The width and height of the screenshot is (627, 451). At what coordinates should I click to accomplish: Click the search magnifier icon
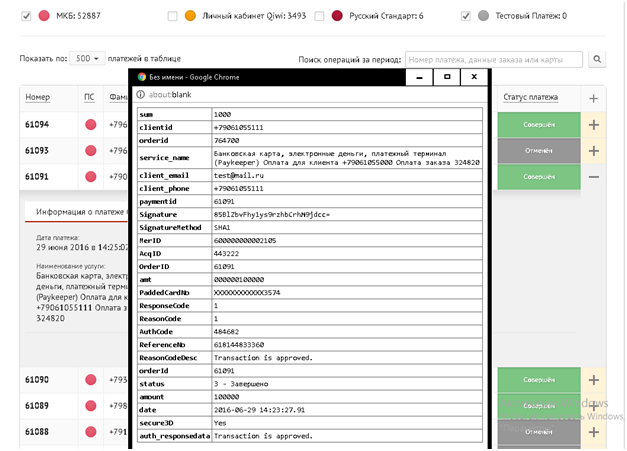pyautogui.click(x=598, y=60)
